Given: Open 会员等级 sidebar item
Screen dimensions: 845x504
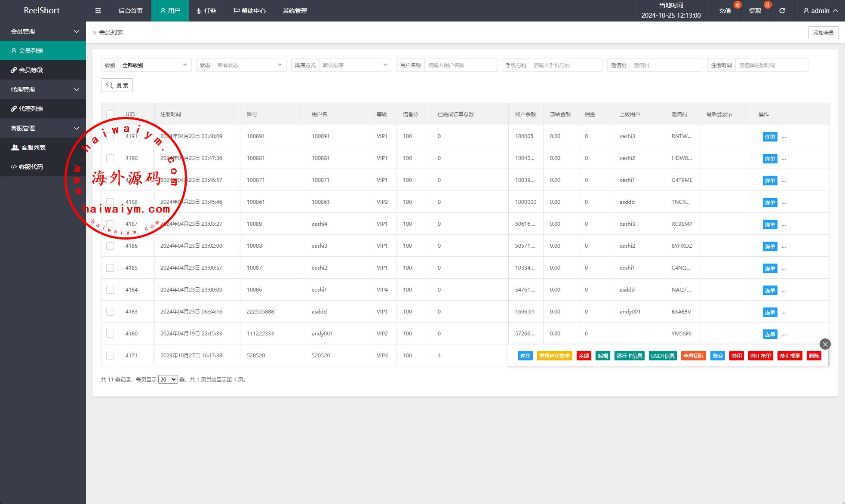Looking at the screenshot, I should point(31,70).
